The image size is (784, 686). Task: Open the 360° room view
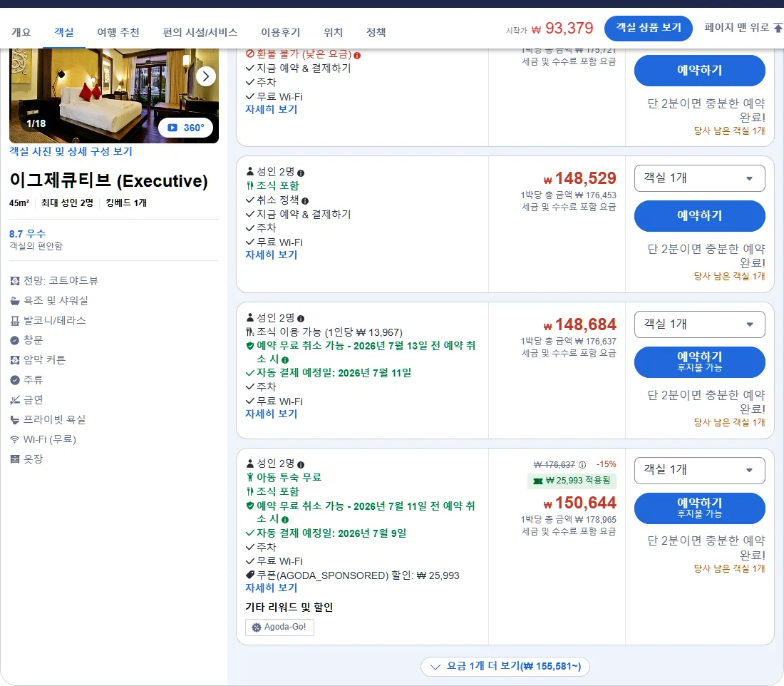pos(185,128)
